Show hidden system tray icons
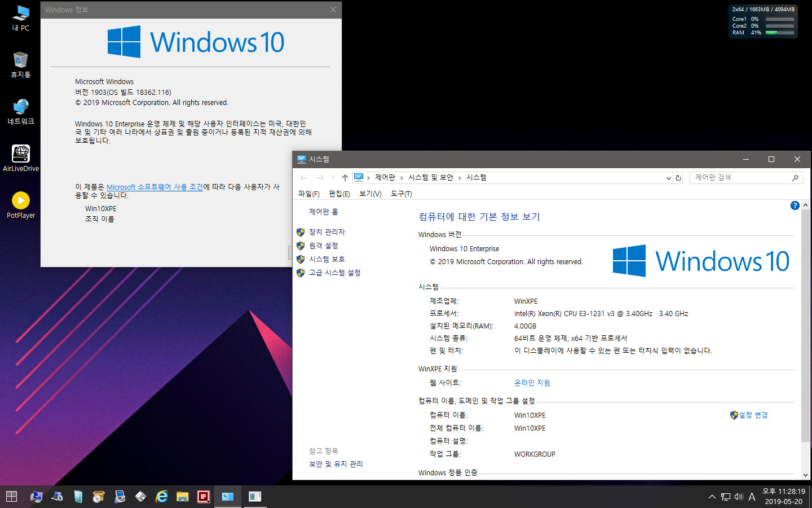This screenshot has height=508, width=812. click(712, 497)
